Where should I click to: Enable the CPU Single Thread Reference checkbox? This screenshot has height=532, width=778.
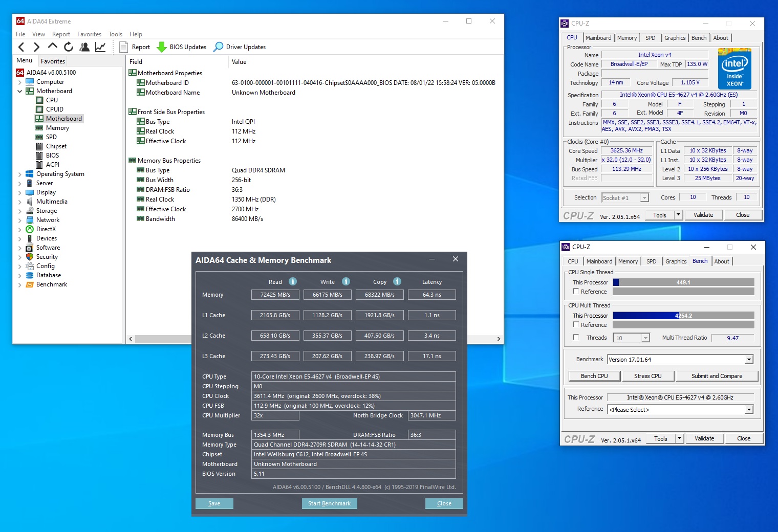coord(576,292)
